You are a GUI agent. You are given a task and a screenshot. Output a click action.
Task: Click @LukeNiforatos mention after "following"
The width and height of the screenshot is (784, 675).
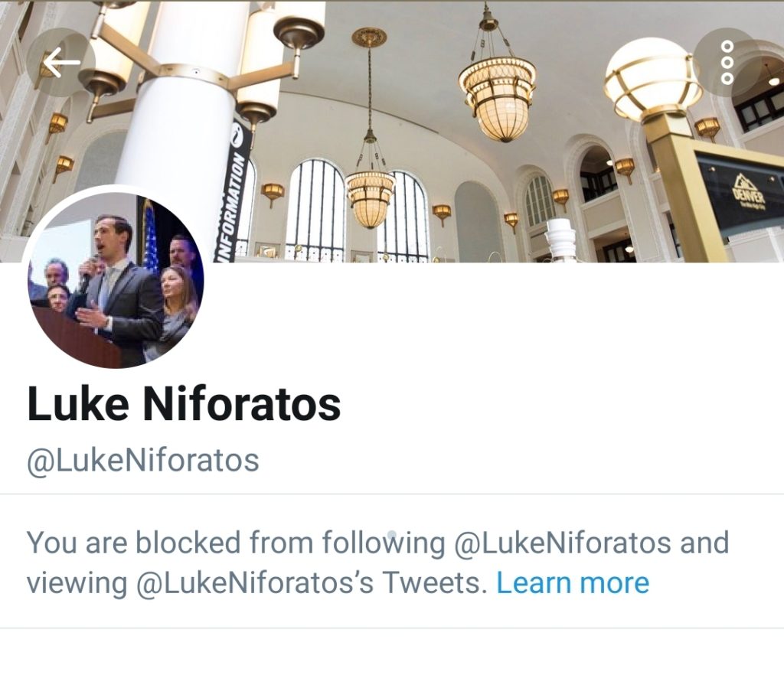point(562,543)
